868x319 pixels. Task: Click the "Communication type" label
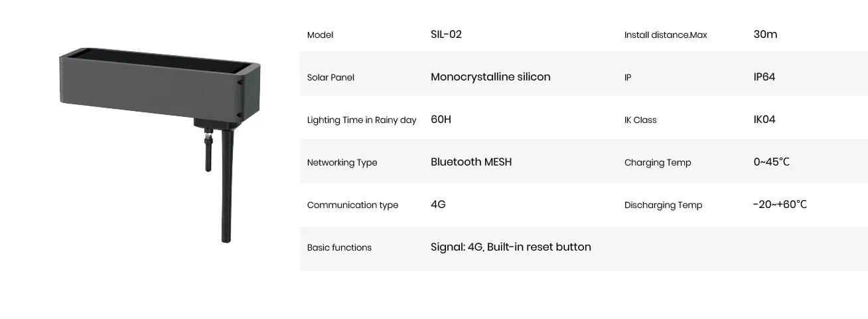(x=352, y=205)
